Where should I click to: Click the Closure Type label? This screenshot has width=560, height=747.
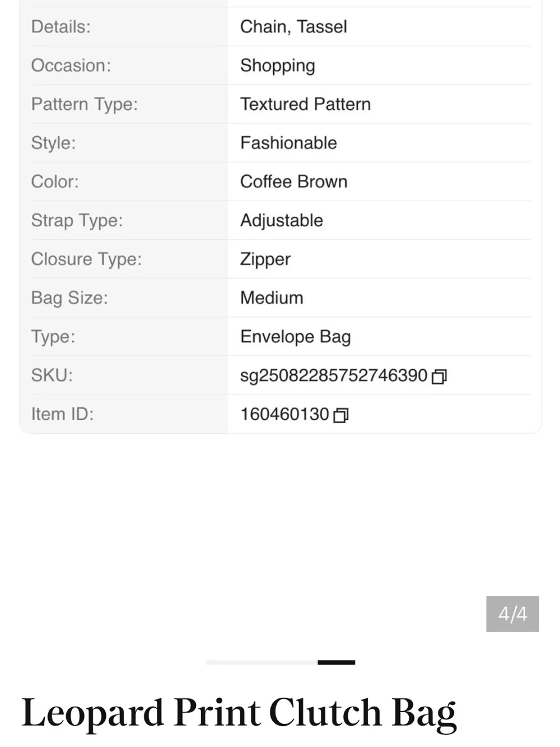coord(86,259)
